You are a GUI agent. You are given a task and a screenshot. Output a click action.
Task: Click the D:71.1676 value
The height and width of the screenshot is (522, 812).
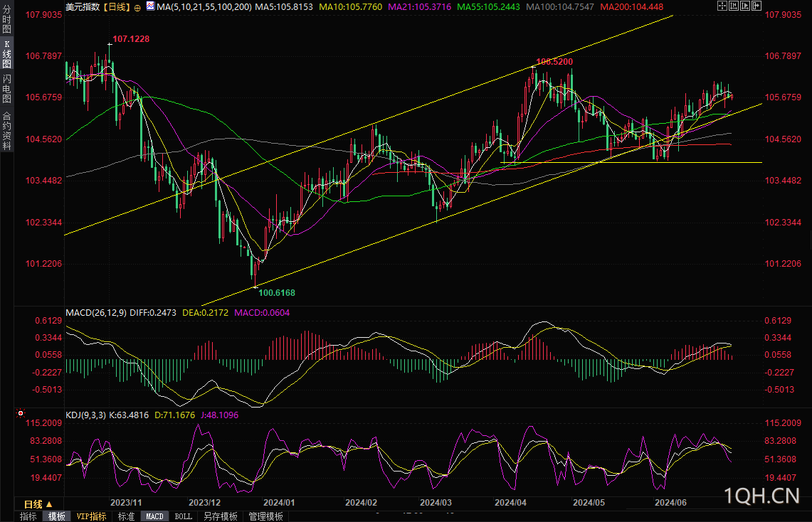(174, 415)
